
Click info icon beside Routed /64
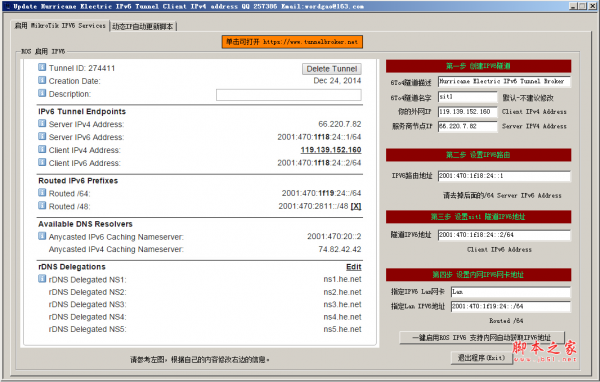click(x=42, y=193)
